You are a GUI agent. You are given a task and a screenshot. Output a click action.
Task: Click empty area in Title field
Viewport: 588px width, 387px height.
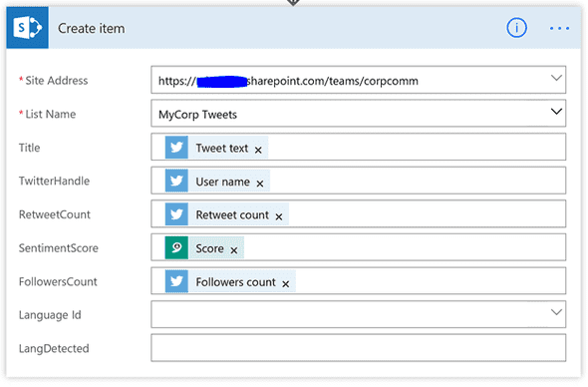click(x=417, y=148)
